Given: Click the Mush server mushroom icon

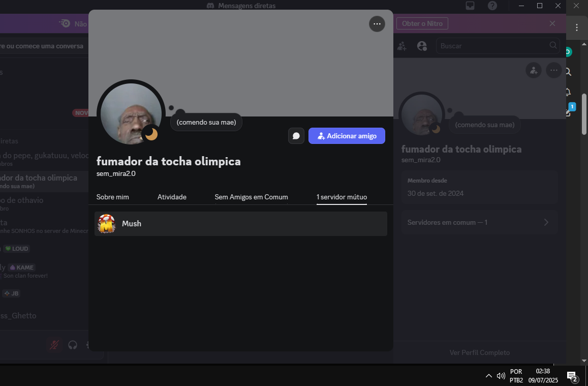Looking at the screenshot, I should 107,224.
